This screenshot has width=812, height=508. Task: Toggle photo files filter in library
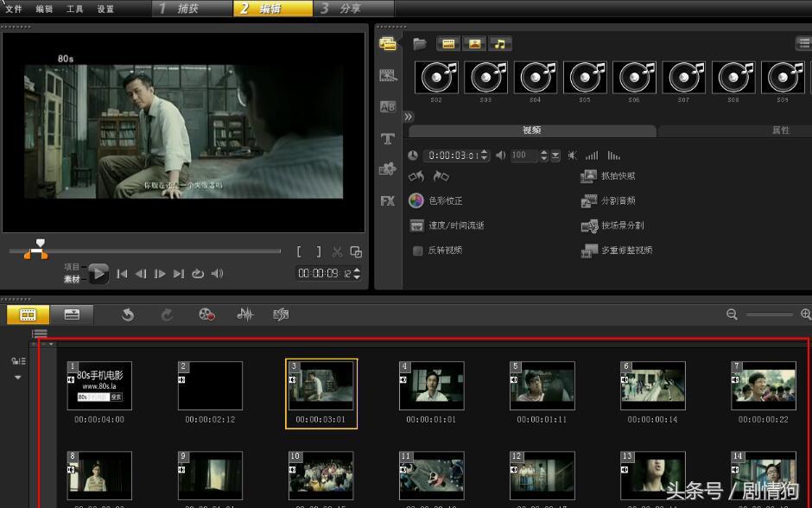474,44
